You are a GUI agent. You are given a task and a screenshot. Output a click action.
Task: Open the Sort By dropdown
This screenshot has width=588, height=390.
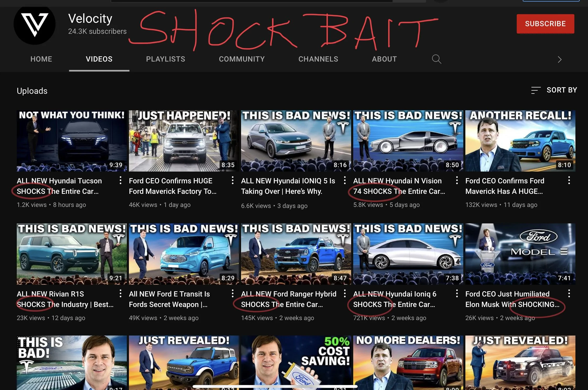tap(554, 90)
